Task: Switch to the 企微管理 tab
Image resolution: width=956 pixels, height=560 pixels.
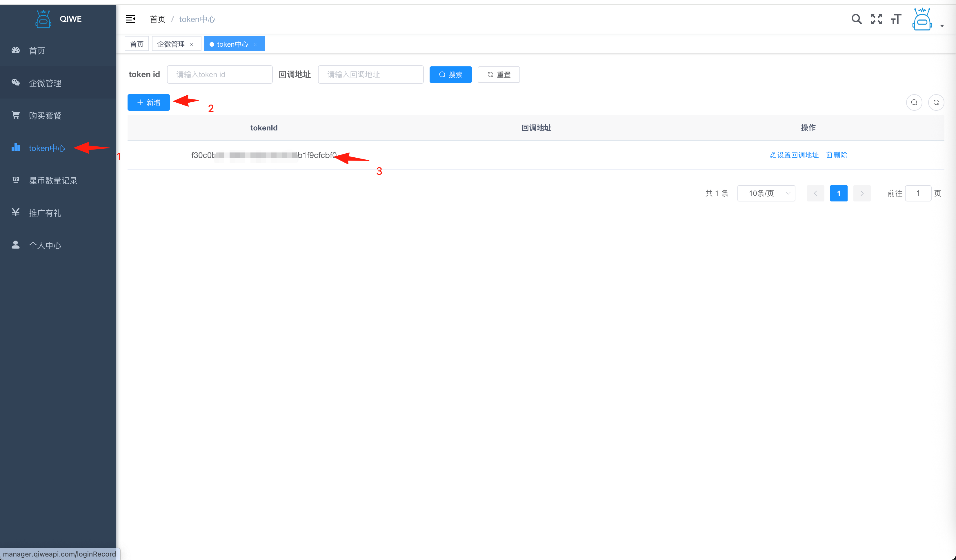Action: coord(171,44)
